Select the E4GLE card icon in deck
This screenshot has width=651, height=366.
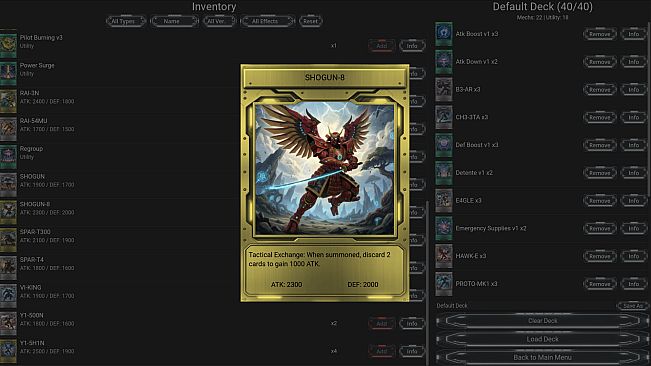444,201
